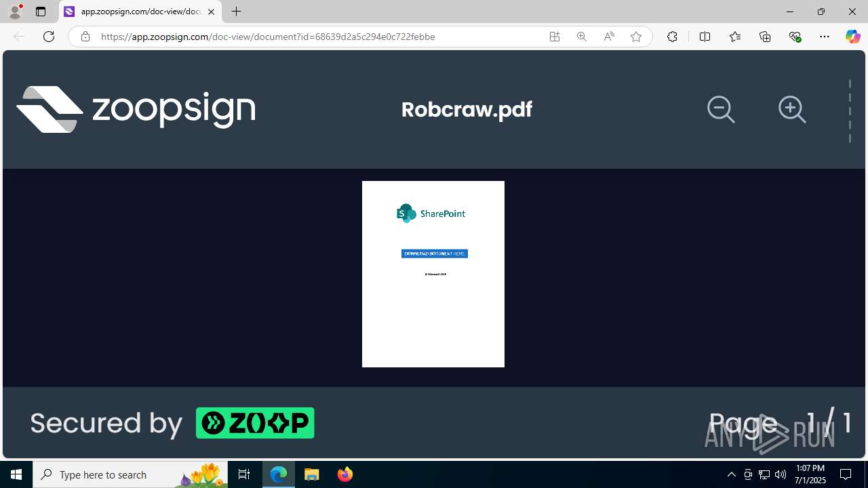Open a new browser tab
This screenshot has height=488, width=868.
point(236,12)
